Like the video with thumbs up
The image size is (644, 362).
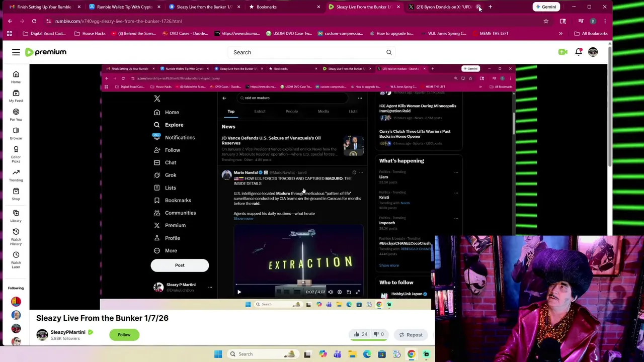(x=360, y=334)
